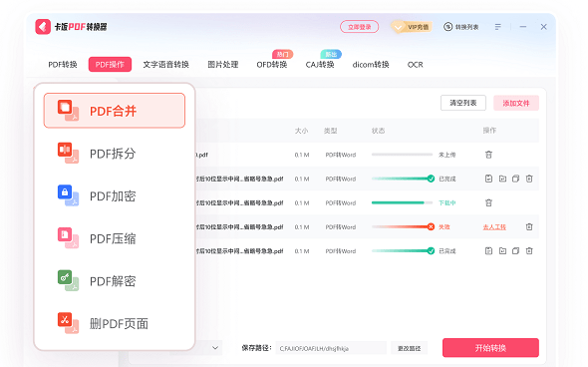The width and height of the screenshot is (588, 367).
Task: Open the PDF操作 tab
Action: click(x=110, y=64)
